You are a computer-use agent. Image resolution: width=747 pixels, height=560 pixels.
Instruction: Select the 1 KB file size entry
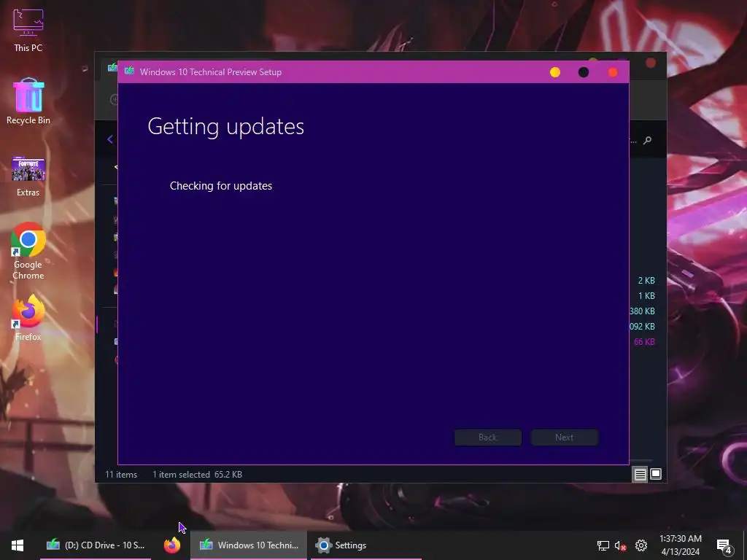pyautogui.click(x=646, y=296)
